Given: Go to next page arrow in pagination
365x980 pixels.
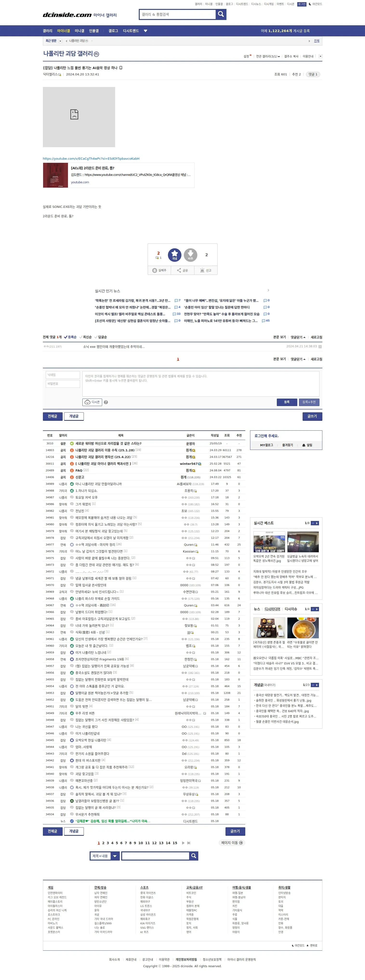Looking at the screenshot, I should [183, 843].
